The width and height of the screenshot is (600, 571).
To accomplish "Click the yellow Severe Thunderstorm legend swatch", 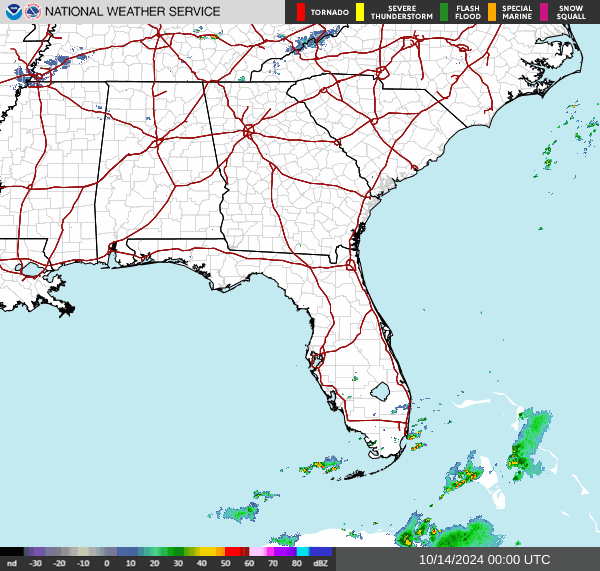I will (x=360, y=12).
